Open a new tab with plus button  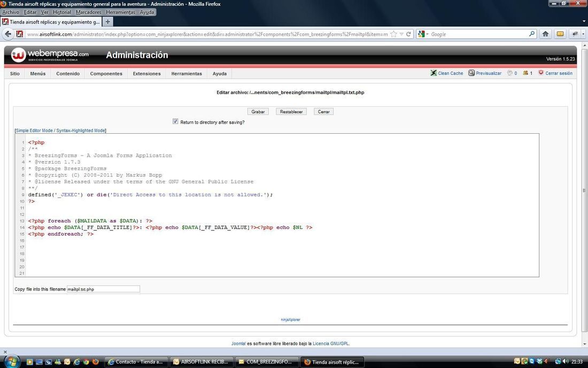point(107,22)
